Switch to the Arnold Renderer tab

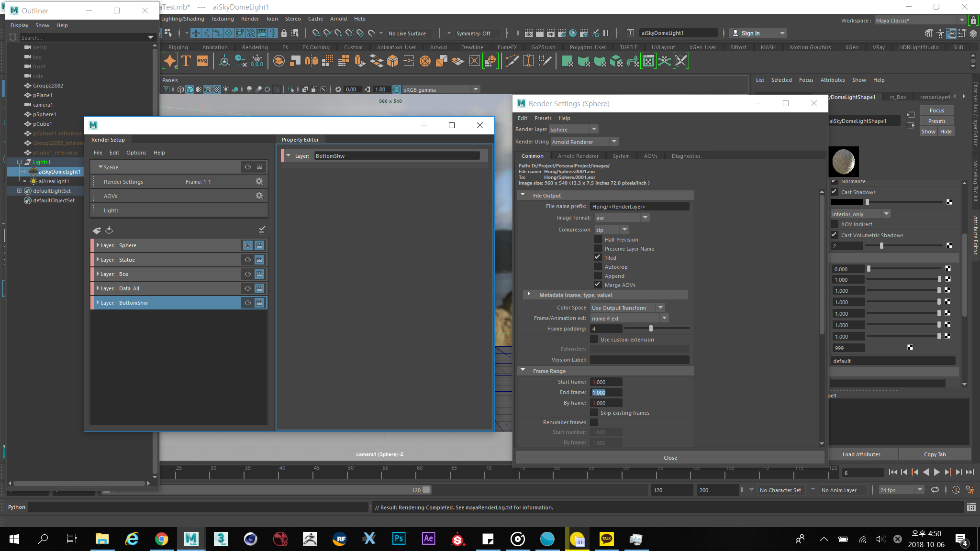[x=578, y=155]
